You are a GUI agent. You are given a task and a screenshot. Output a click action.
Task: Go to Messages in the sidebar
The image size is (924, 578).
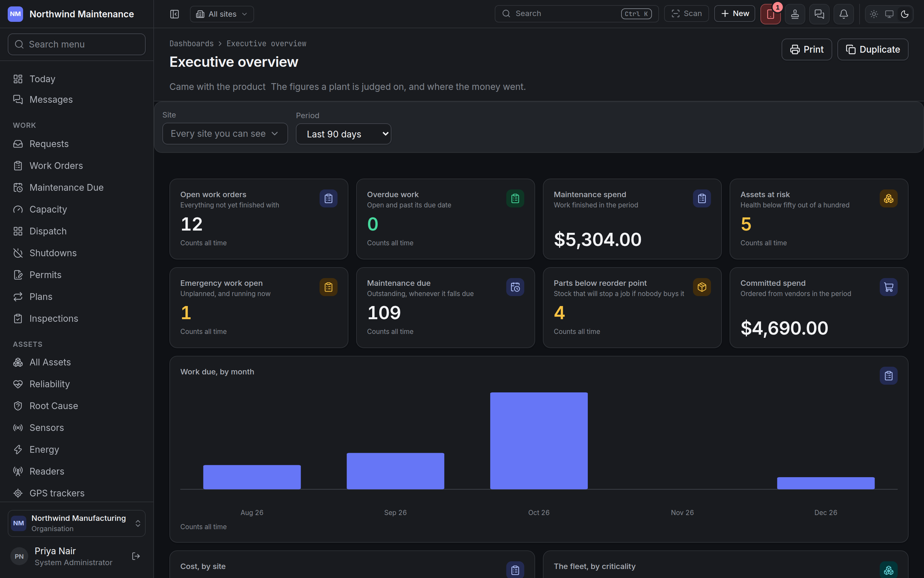click(x=77, y=100)
